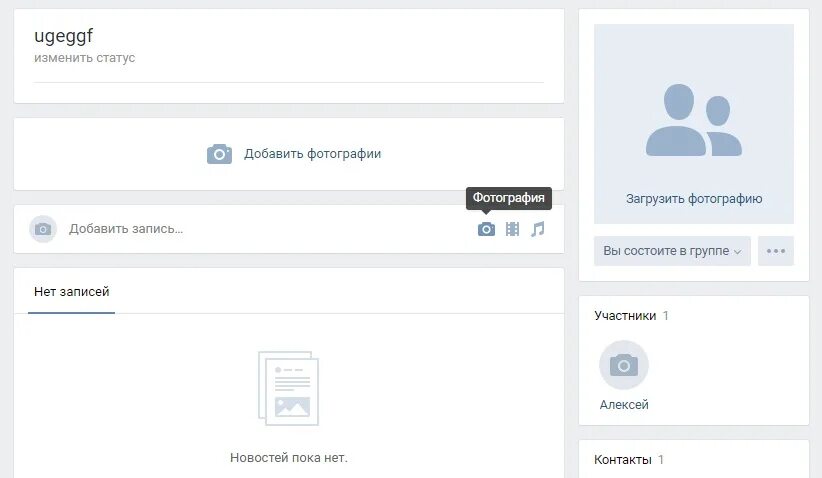Click the group name ugeggf
Viewport: 822px width, 478px height.
[63, 36]
